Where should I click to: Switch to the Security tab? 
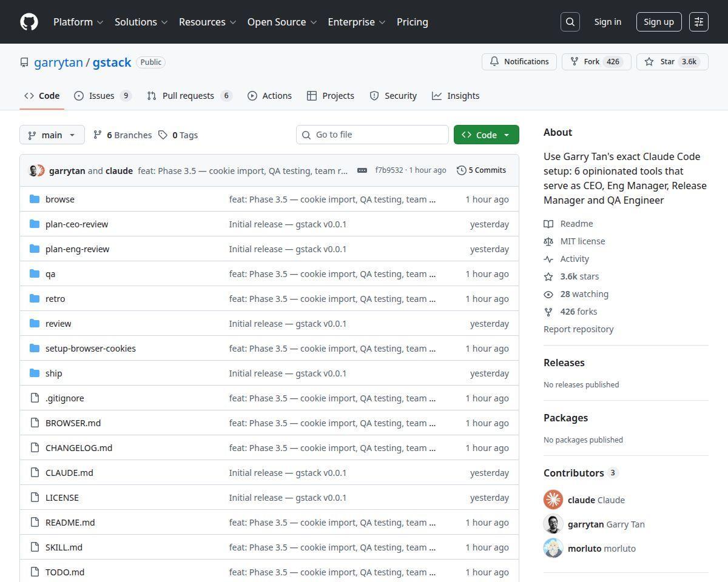coord(393,96)
